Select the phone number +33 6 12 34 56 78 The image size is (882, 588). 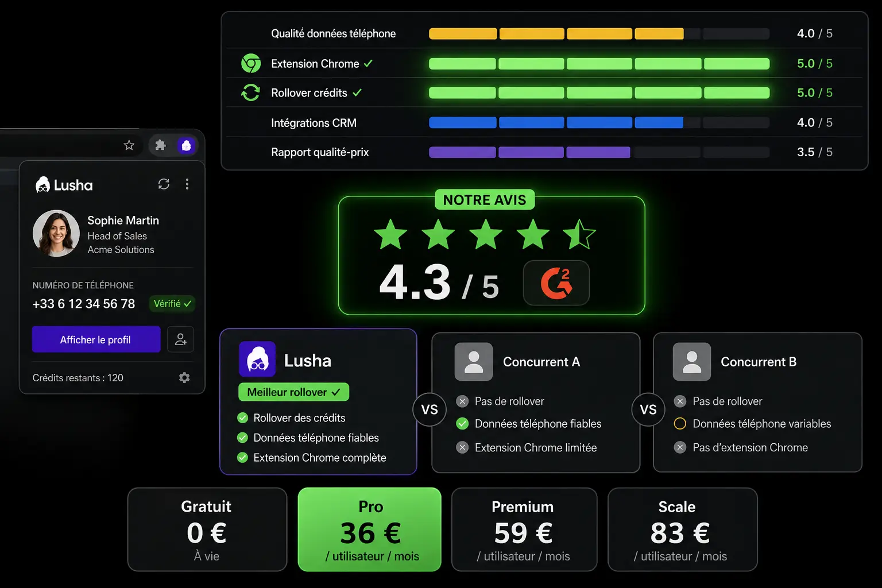pos(84,304)
